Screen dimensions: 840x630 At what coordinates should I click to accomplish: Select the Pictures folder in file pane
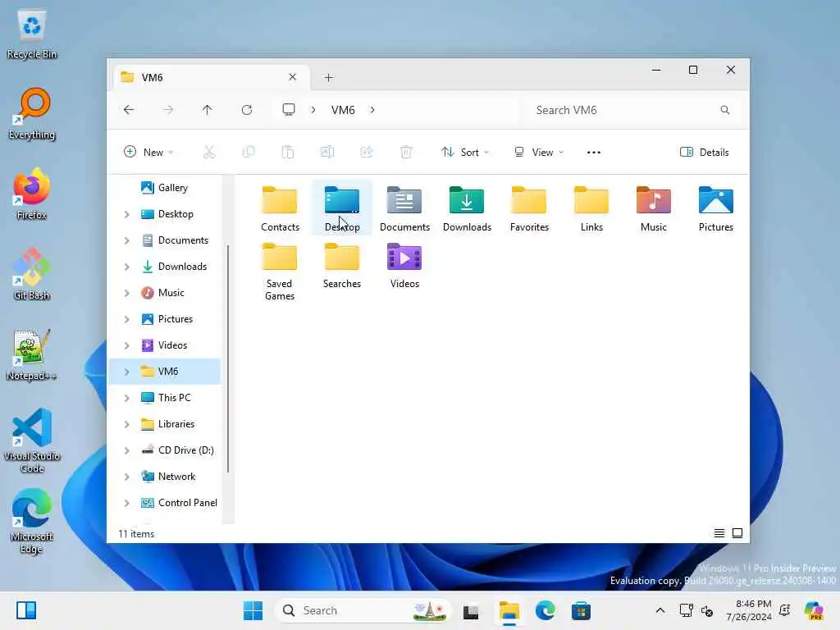(715, 208)
